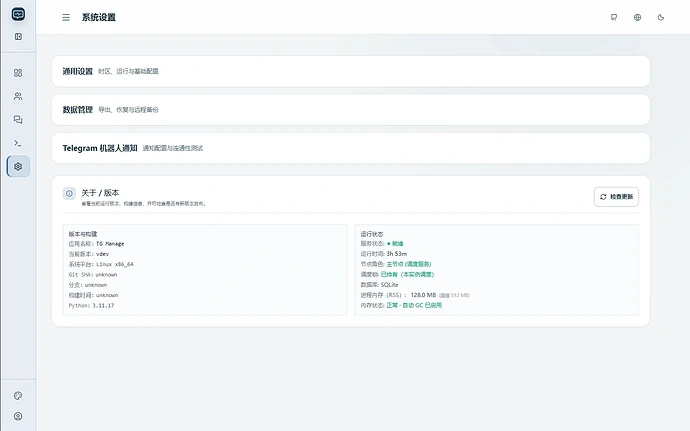Open the chat messages icon in the sidebar

point(18,119)
